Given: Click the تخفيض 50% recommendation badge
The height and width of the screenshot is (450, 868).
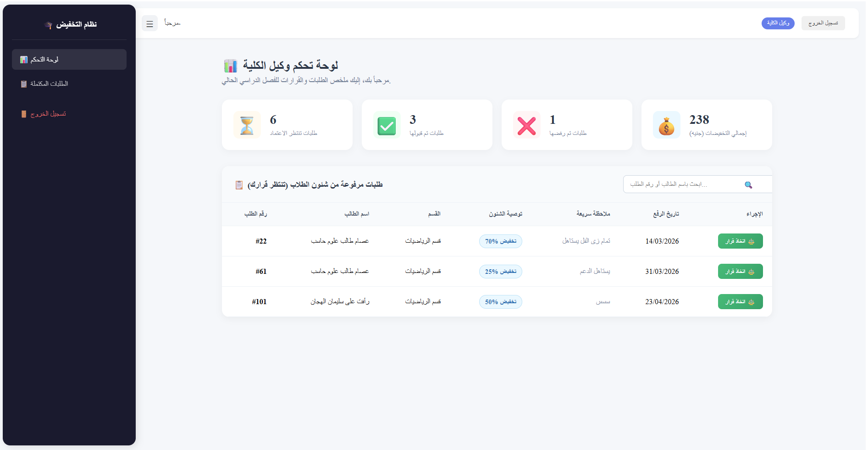Looking at the screenshot, I should click(500, 301).
